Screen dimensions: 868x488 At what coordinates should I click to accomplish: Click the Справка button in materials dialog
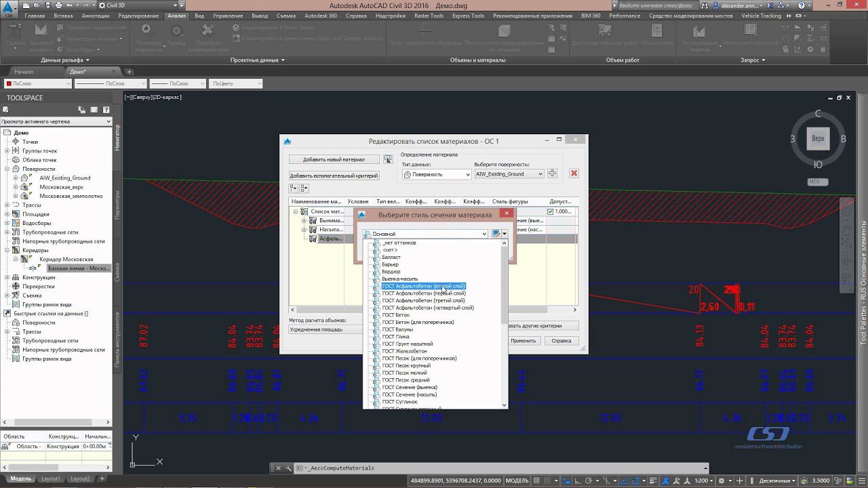pos(561,341)
